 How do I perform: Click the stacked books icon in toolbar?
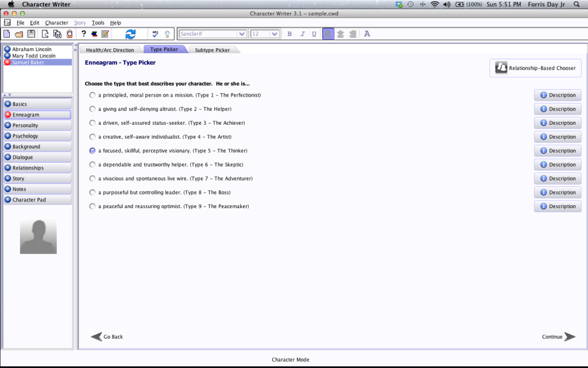pyautogui.click(x=94, y=34)
